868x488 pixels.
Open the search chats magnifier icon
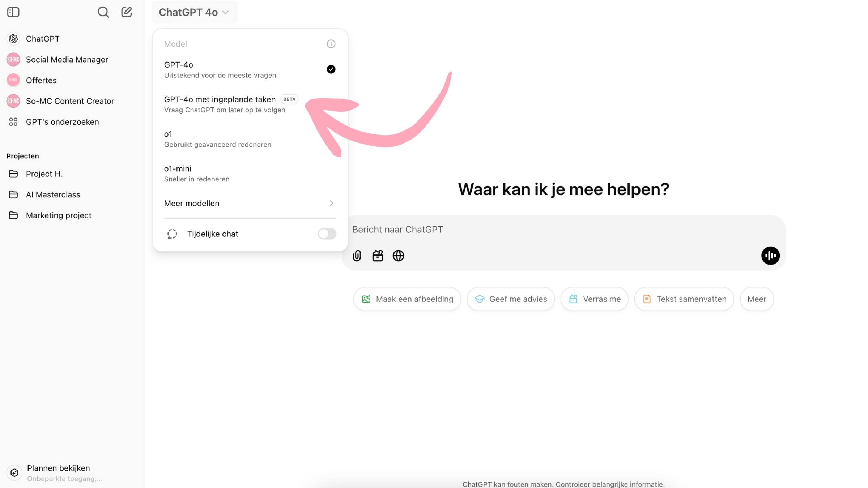pos(103,12)
